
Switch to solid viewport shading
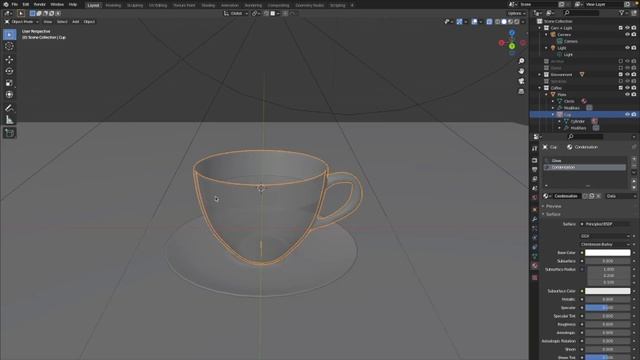504,22
